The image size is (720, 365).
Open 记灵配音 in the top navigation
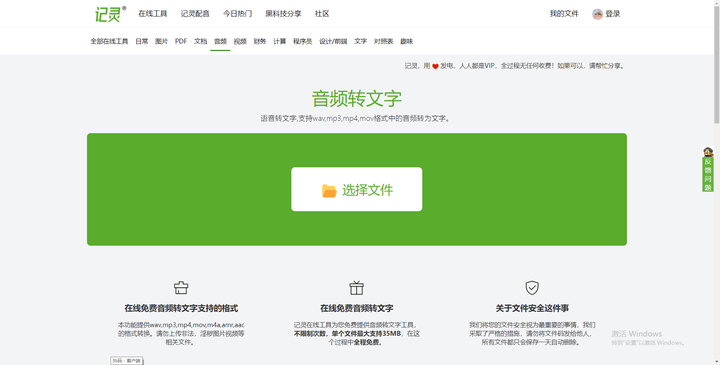pyautogui.click(x=195, y=14)
